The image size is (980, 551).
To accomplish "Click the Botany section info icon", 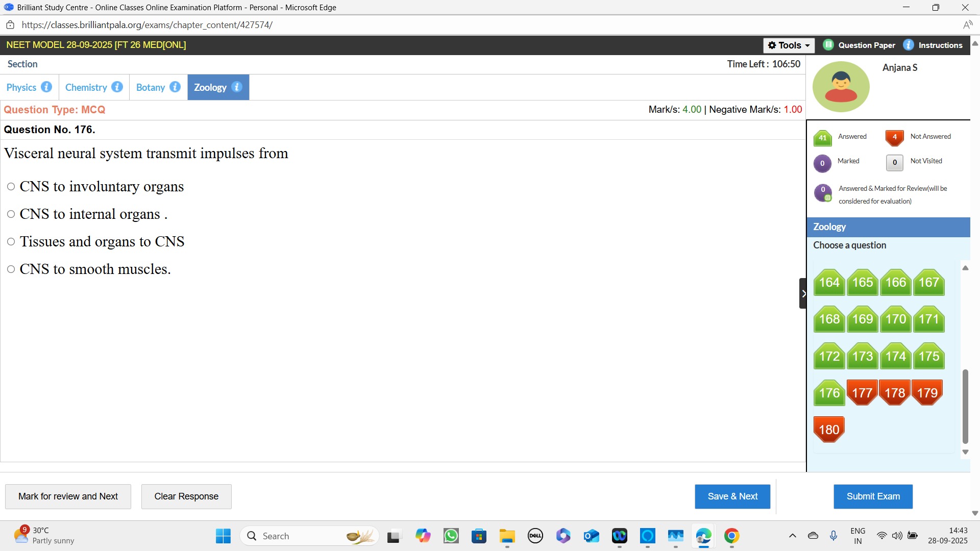I will (x=175, y=87).
